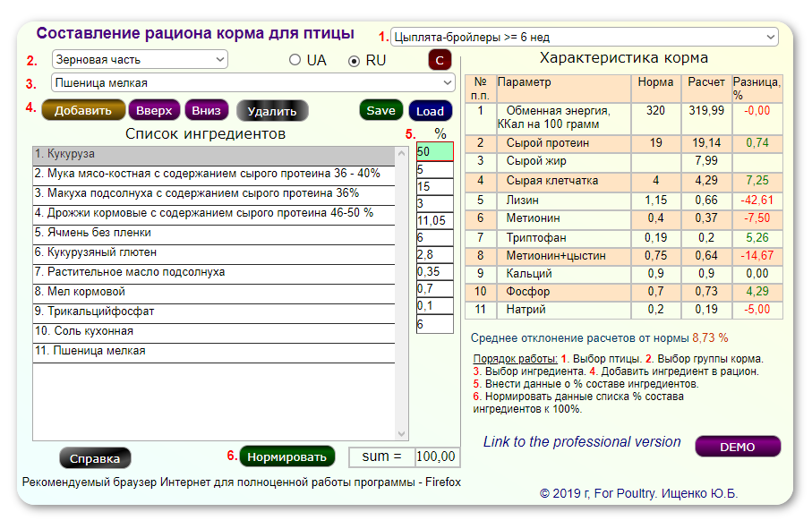Select the UA language radio button
812x529 pixels.
(x=295, y=60)
